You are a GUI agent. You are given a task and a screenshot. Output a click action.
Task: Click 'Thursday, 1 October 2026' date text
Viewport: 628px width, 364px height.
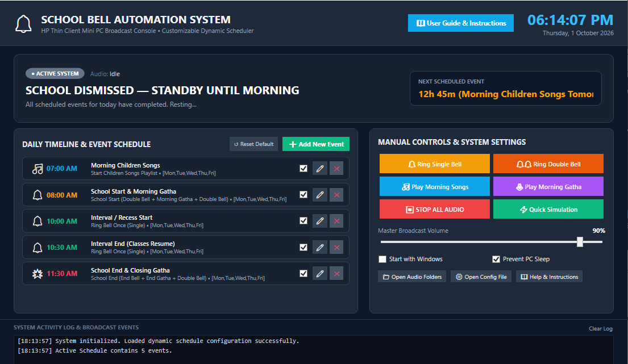pyautogui.click(x=578, y=33)
